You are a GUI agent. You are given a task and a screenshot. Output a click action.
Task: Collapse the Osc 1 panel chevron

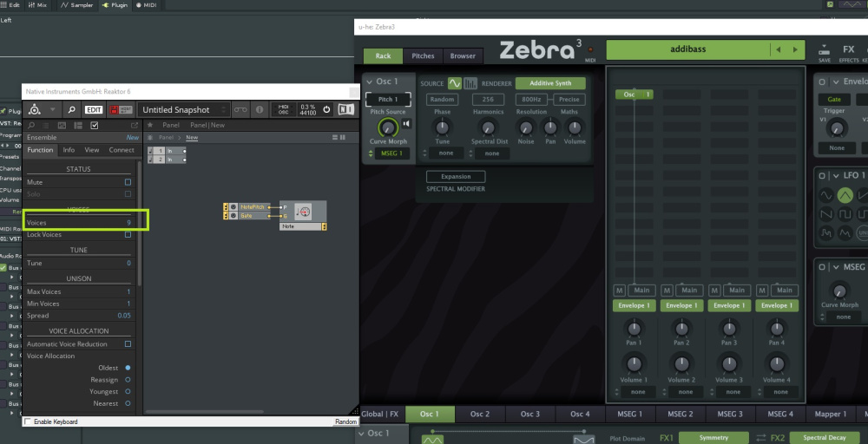coord(369,82)
